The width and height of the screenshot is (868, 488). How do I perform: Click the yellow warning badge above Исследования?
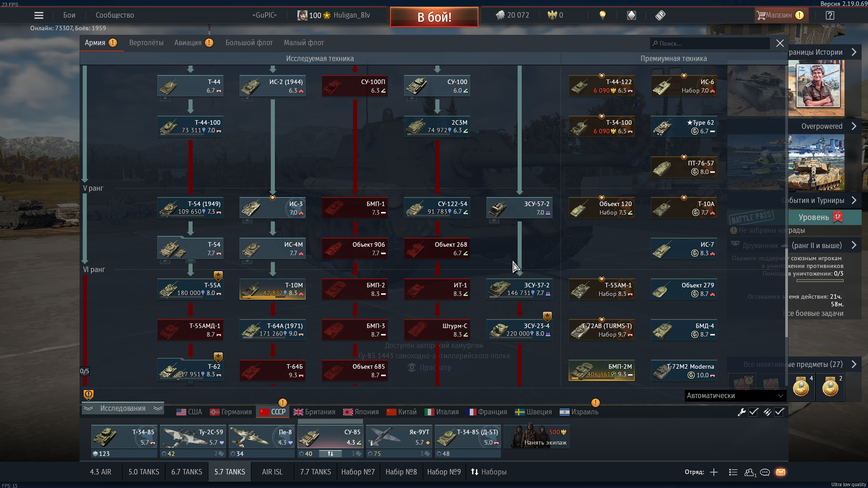89,395
